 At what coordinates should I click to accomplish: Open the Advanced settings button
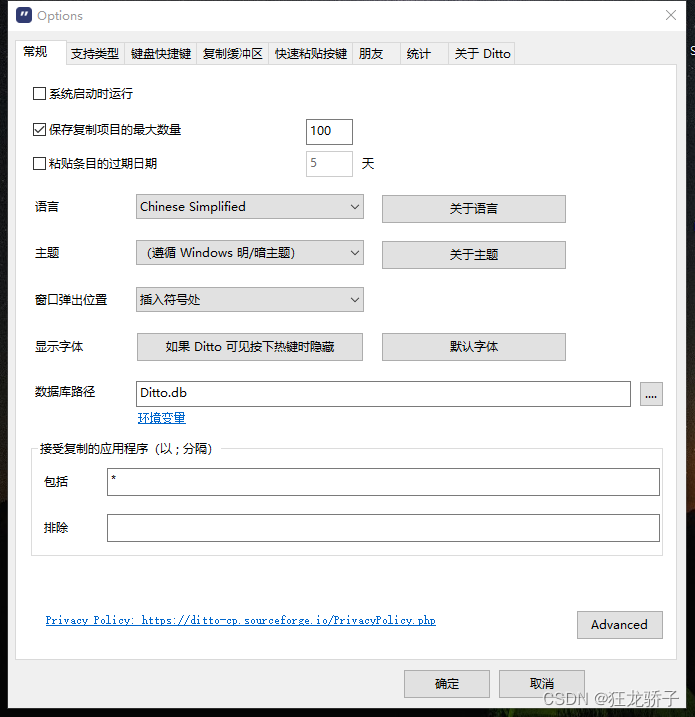coord(620,625)
